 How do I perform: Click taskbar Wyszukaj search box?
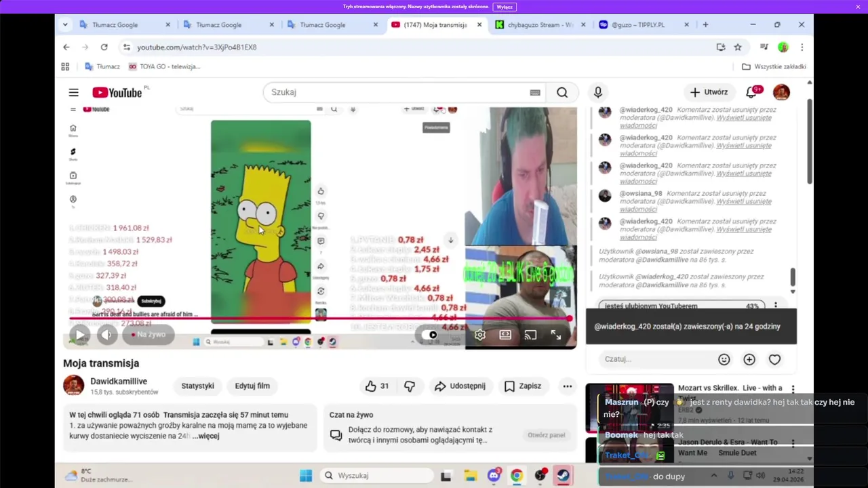tap(376, 476)
